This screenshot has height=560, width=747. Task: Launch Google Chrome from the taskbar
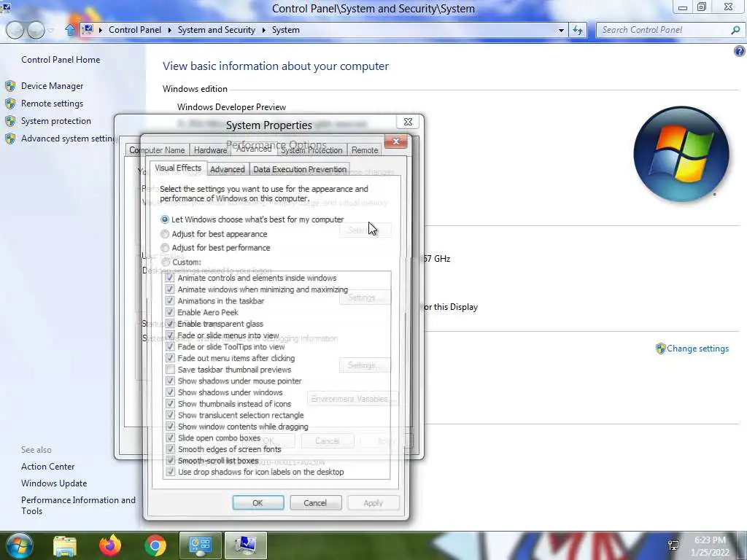coord(155,545)
